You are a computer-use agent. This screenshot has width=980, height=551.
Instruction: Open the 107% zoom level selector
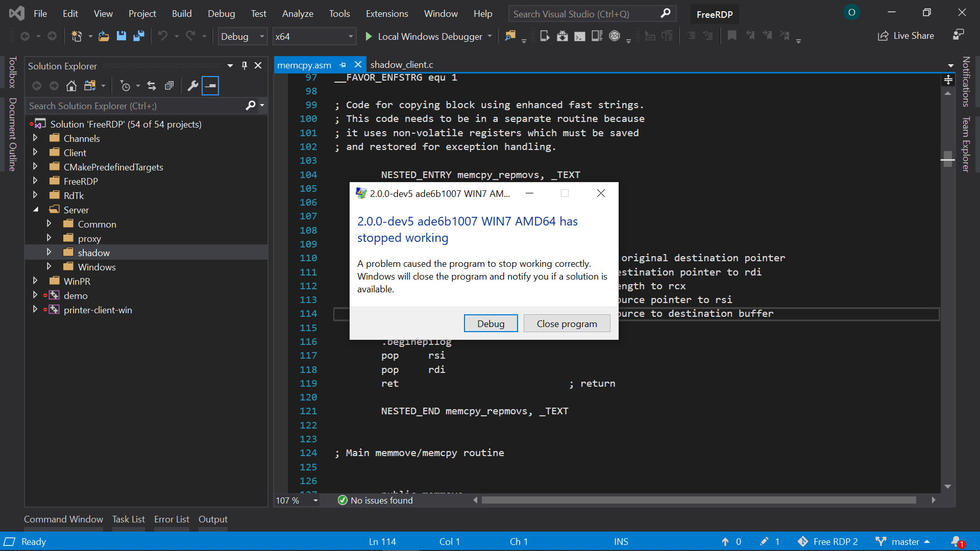296,500
